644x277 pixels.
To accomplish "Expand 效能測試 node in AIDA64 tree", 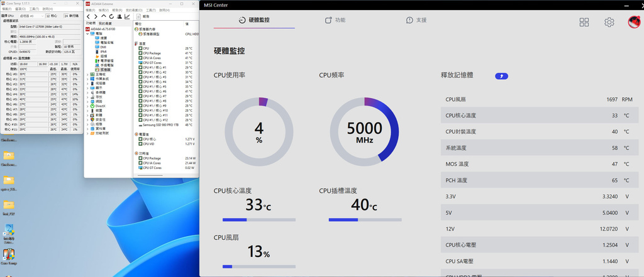I will (x=87, y=133).
